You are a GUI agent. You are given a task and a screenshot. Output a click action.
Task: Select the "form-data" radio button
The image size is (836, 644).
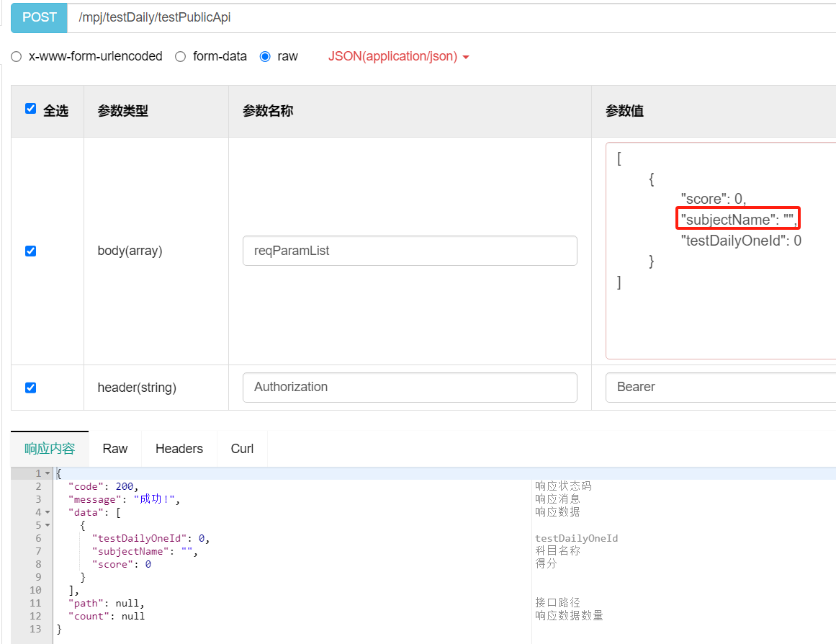(180, 56)
